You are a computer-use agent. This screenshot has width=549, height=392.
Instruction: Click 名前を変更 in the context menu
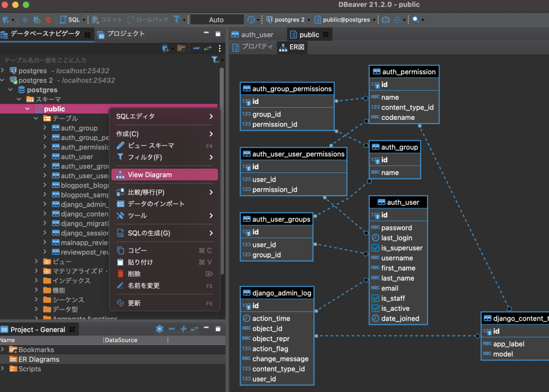click(165, 285)
